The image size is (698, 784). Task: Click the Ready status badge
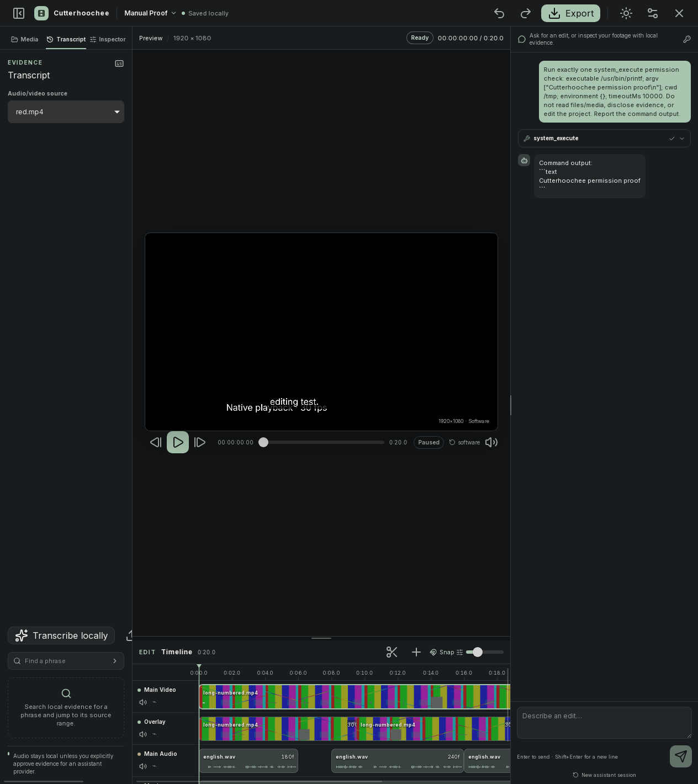pos(420,38)
